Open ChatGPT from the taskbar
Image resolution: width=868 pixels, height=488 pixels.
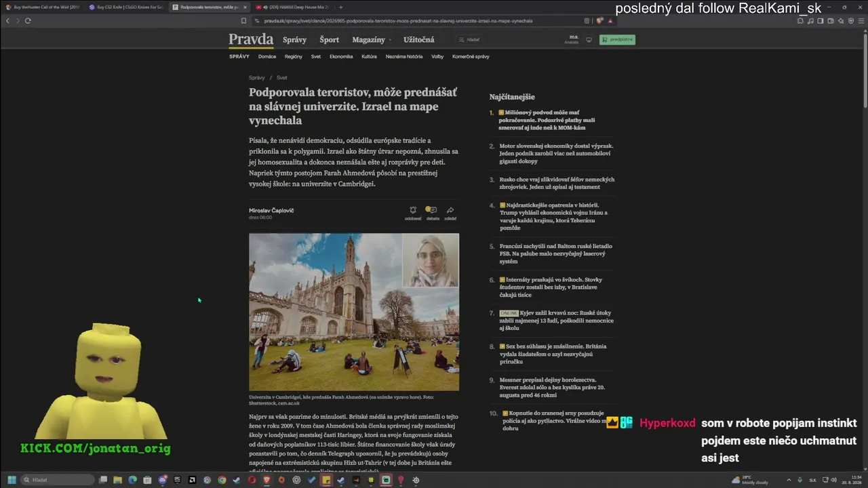click(296, 480)
